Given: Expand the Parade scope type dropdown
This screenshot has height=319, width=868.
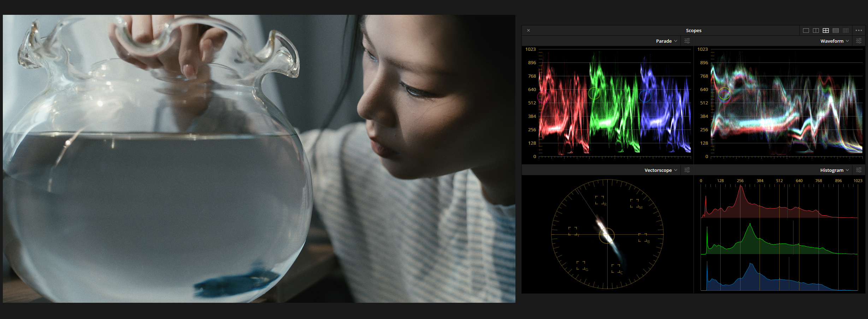Looking at the screenshot, I should tap(666, 41).
